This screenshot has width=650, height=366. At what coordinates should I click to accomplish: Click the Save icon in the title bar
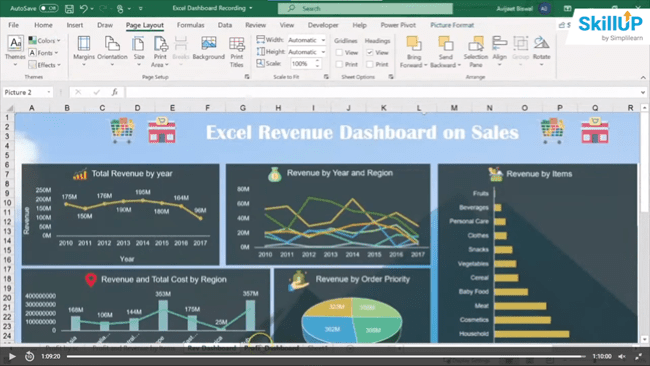[x=69, y=8]
